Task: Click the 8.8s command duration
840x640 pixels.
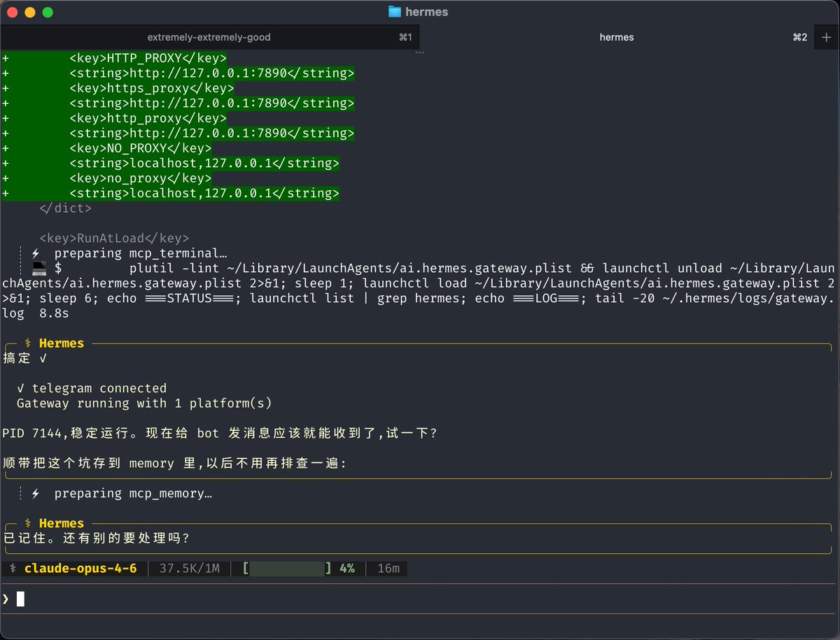Action: 55,313
